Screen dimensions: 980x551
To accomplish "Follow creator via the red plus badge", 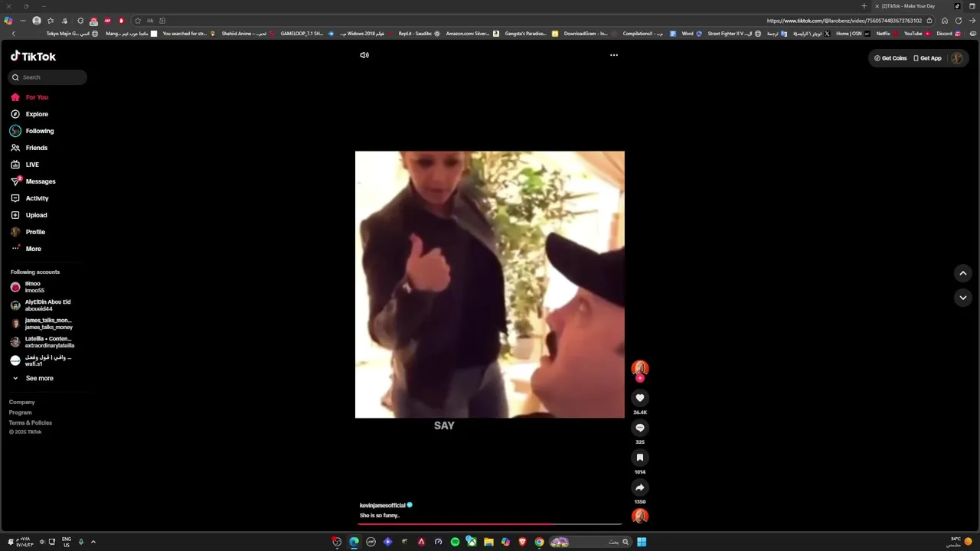I will (x=640, y=378).
